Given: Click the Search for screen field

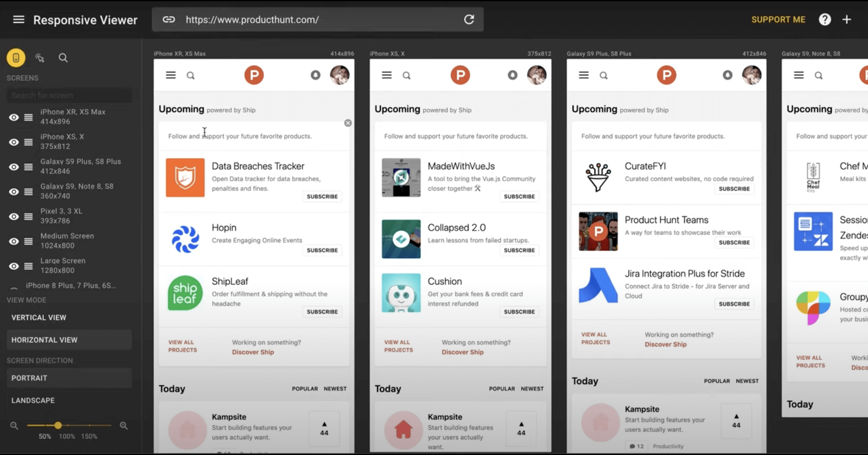Looking at the screenshot, I should pos(69,95).
